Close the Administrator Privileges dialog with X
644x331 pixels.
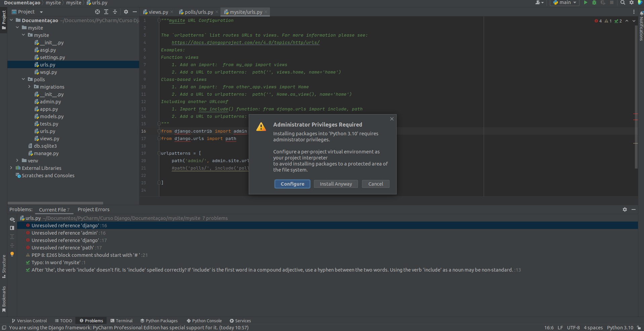[392, 119]
